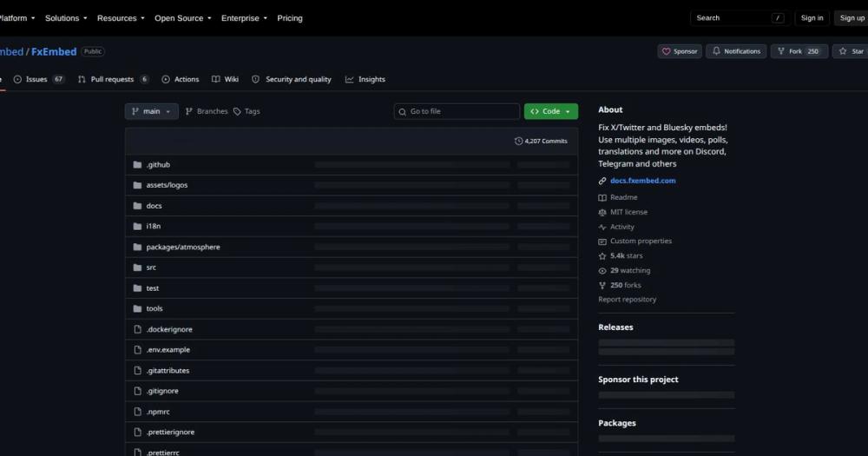
Task: Click the Activity pulse icon
Action: pos(602,228)
